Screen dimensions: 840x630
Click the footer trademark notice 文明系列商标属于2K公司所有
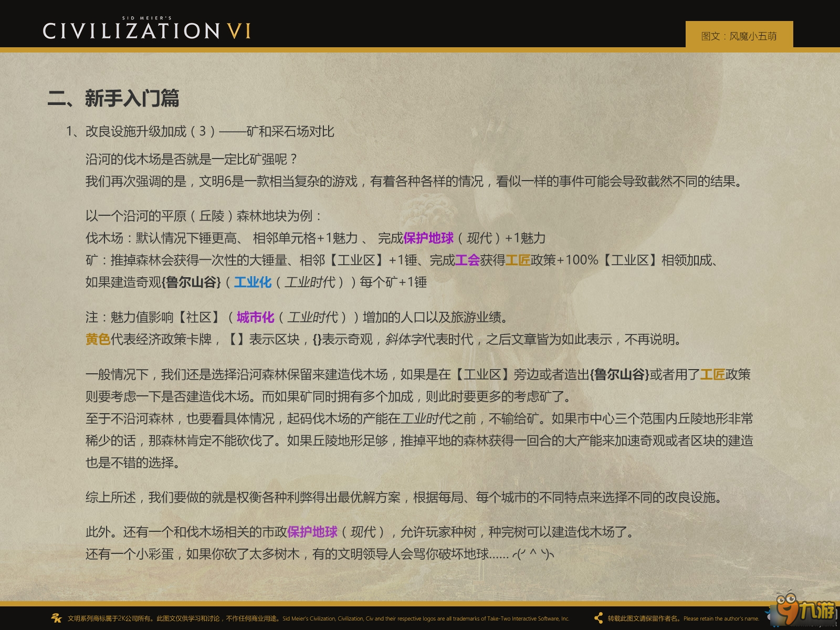318,618
